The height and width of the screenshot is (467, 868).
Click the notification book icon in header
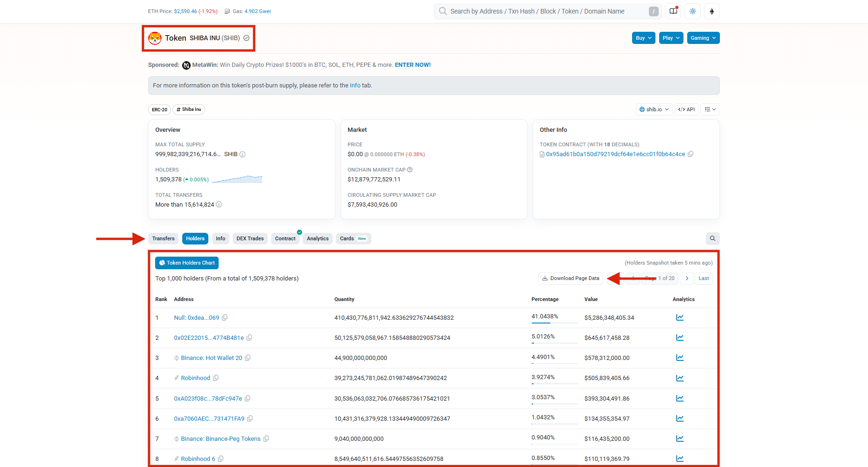[x=673, y=11]
